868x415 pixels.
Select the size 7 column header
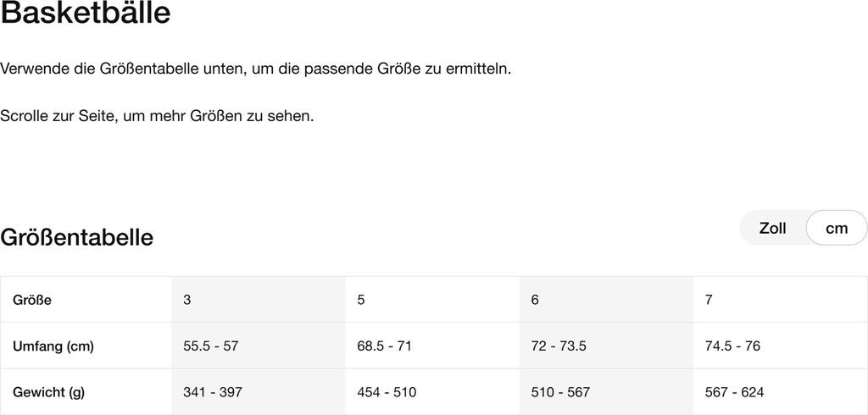[x=709, y=300]
